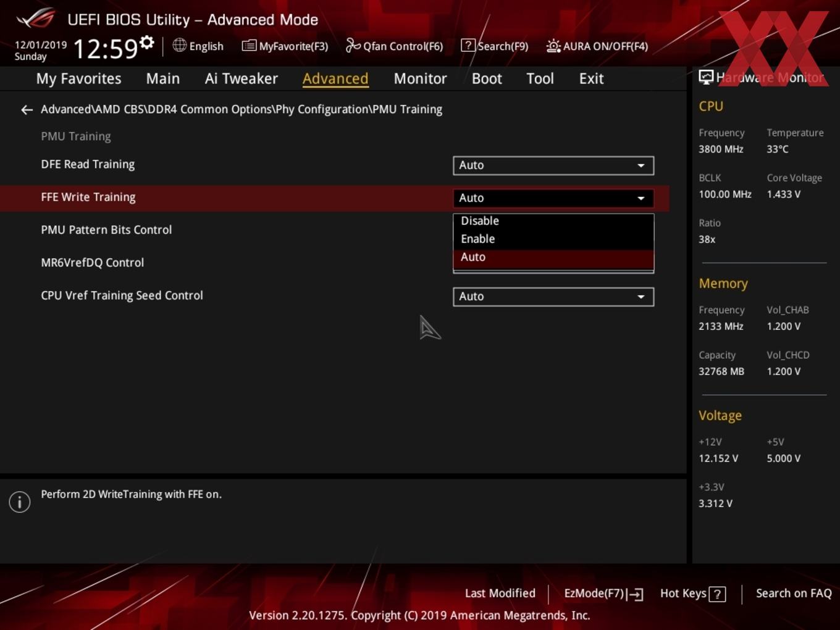Open MyFavorite(F3)
This screenshot has width=840, height=630.
[x=285, y=46]
